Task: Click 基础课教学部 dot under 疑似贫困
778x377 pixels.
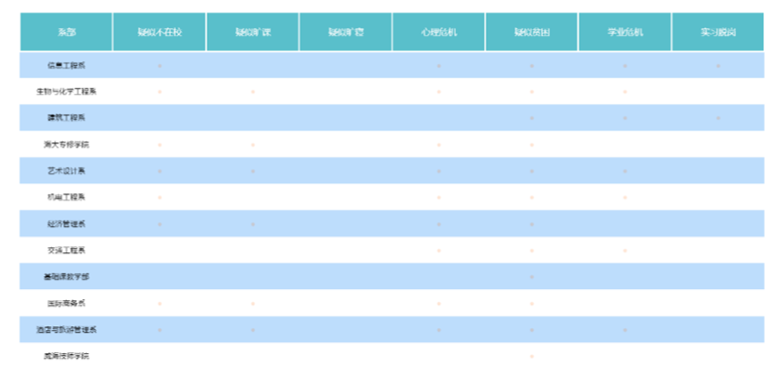Action: coord(531,277)
